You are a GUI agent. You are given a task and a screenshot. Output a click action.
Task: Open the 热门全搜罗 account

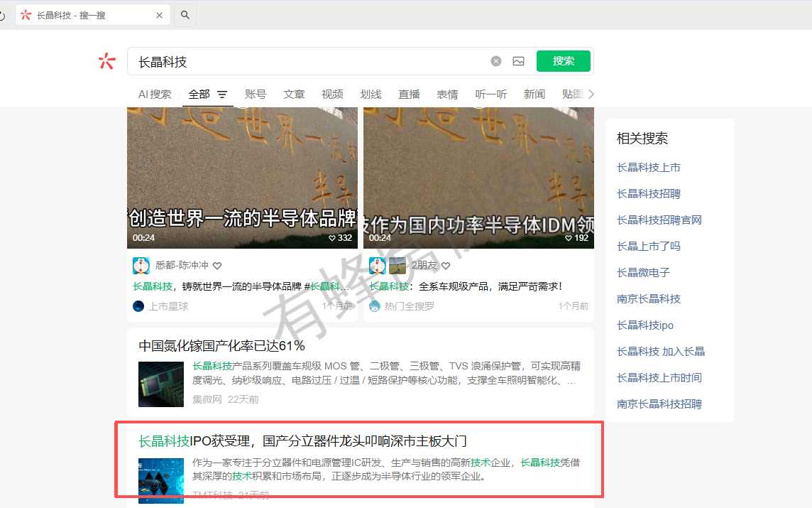[409, 306]
